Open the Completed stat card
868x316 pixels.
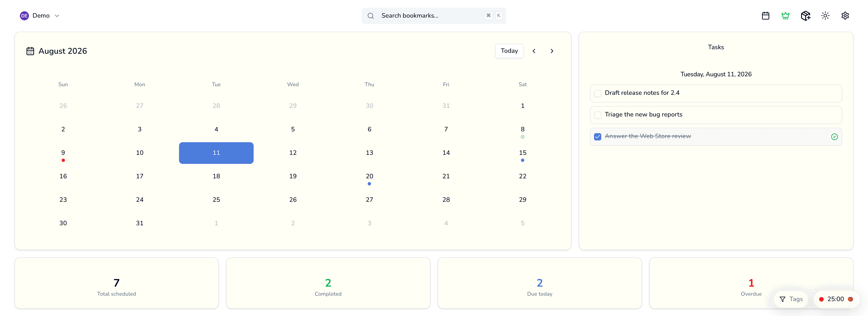tap(328, 283)
